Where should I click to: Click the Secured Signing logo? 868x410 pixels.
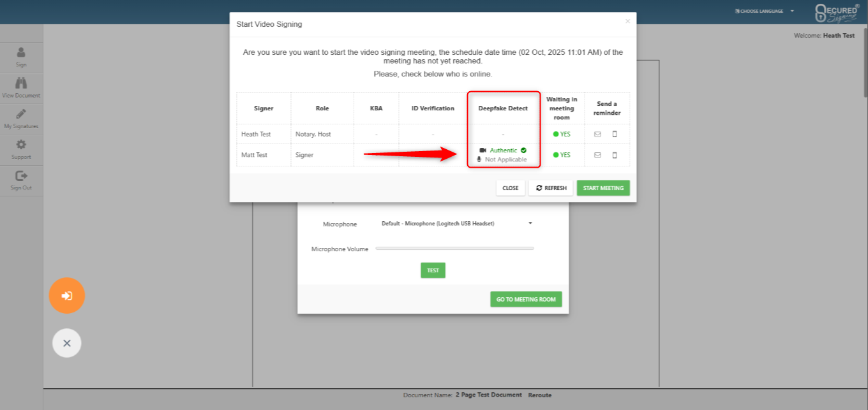[x=837, y=12]
